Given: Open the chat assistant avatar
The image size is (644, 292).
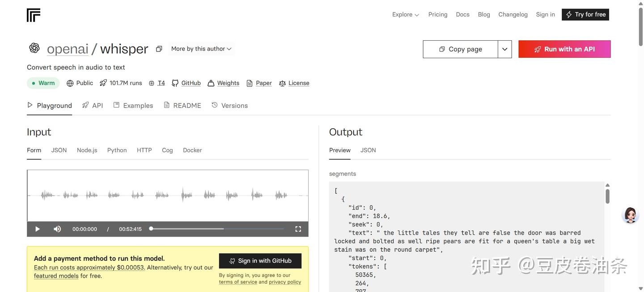Looking at the screenshot, I should 630,215.
